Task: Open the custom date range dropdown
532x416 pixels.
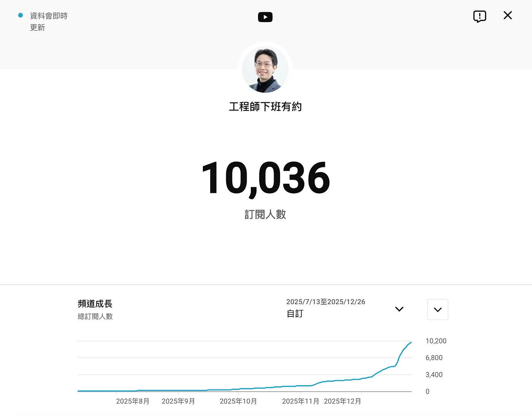Action: coord(345,308)
